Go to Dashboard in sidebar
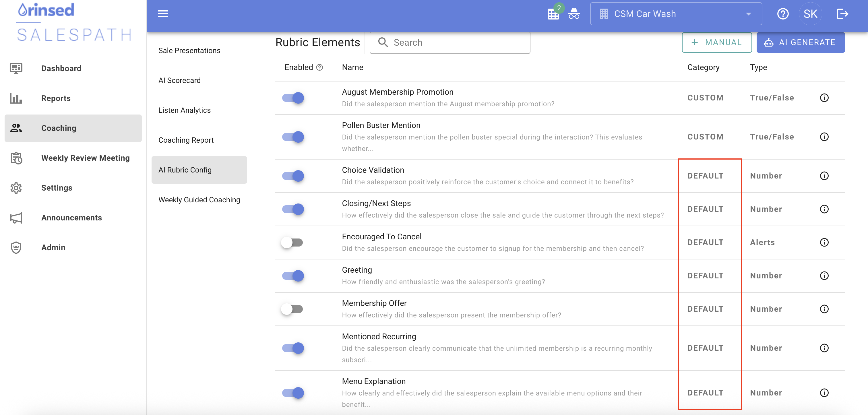Viewport: 868px width, 415px height. point(73,68)
